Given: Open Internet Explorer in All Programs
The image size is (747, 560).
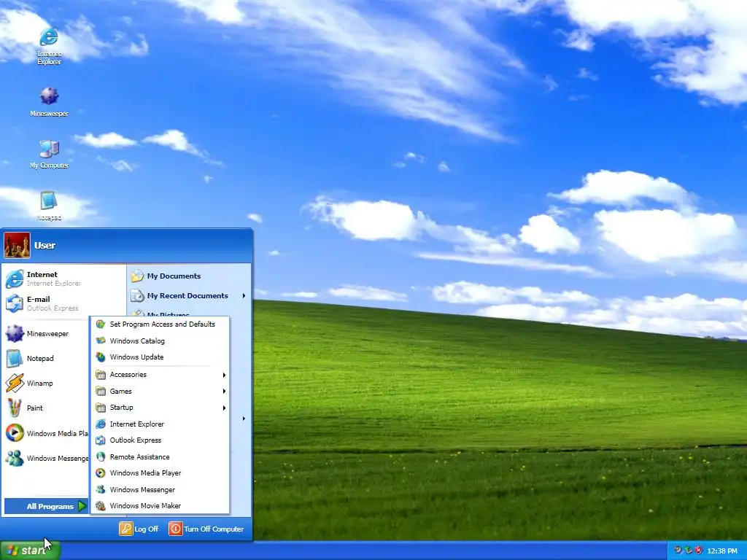Looking at the screenshot, I should 160,424.
